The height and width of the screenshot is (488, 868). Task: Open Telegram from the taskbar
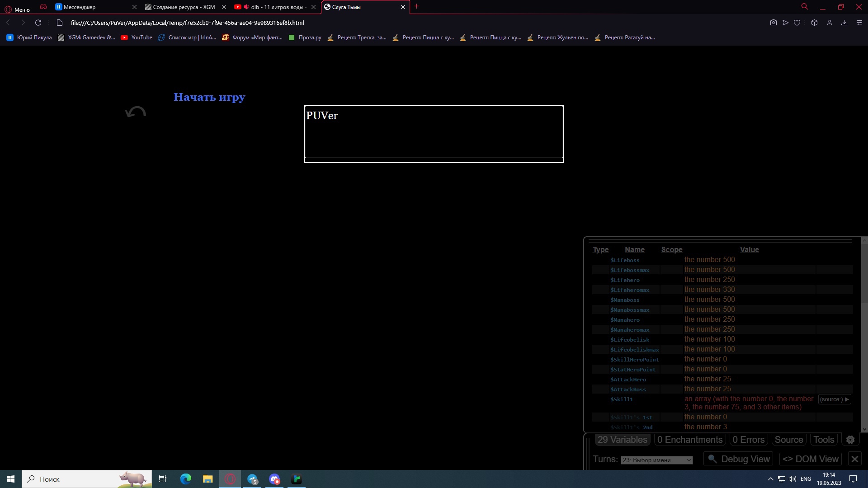click(252, 479)
